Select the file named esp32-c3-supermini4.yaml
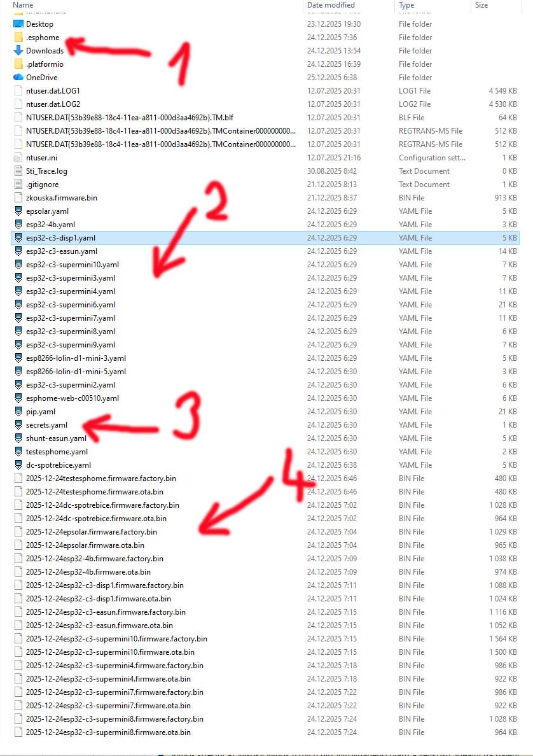This screenshot has width=533, height=756. pos(71,291)
